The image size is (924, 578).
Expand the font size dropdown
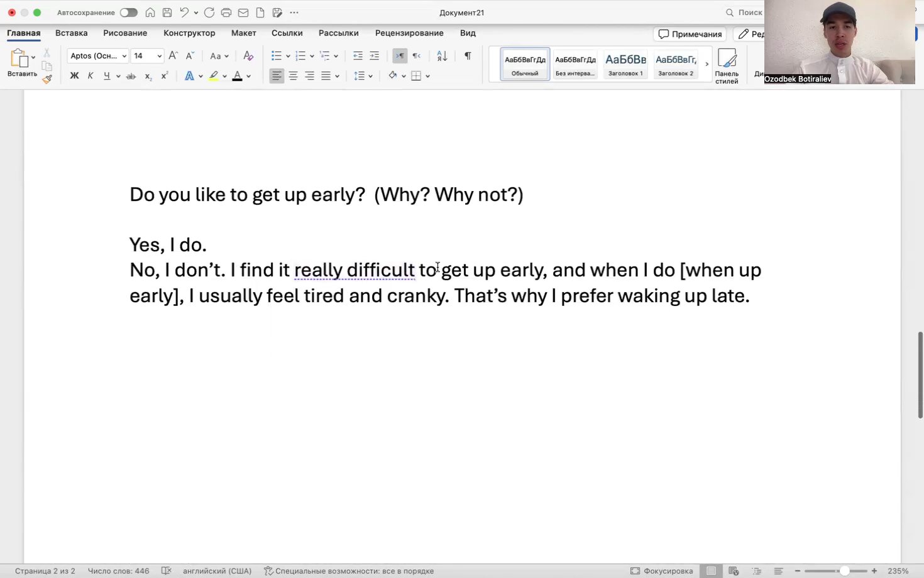point(159,56)
